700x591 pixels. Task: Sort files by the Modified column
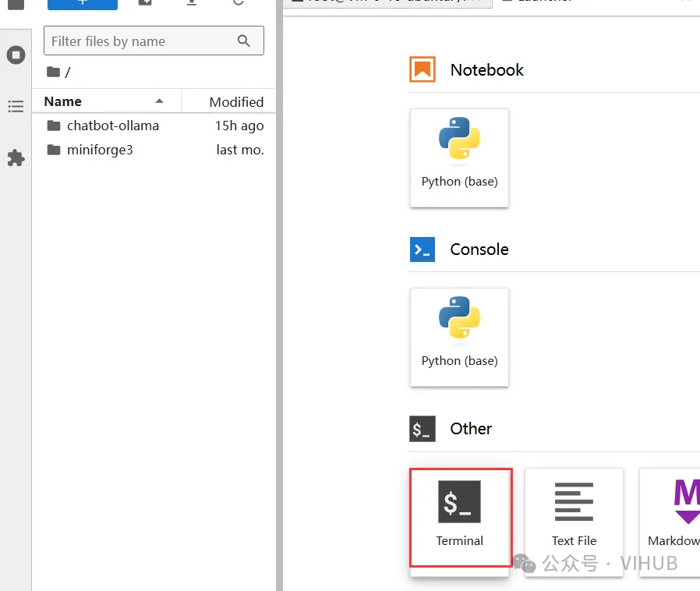[x=235, y=102]
